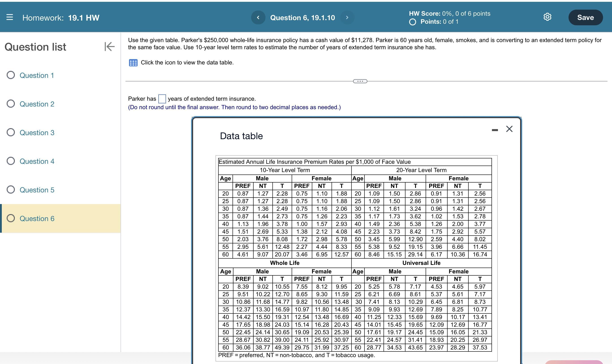Image resolution: width=612 pixels, height=364 pixels.
Task: Select Question 1 radio circle
Action: click(x=11, y=75)
